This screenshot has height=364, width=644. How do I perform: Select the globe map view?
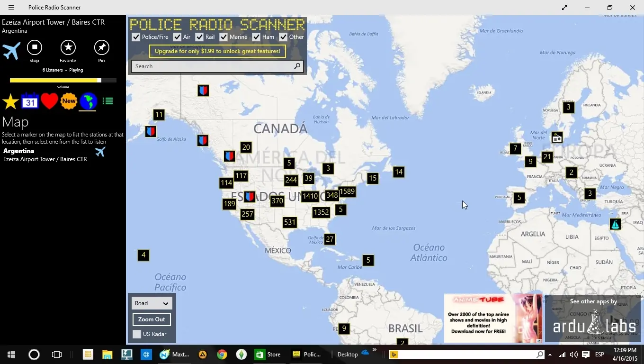88,101
